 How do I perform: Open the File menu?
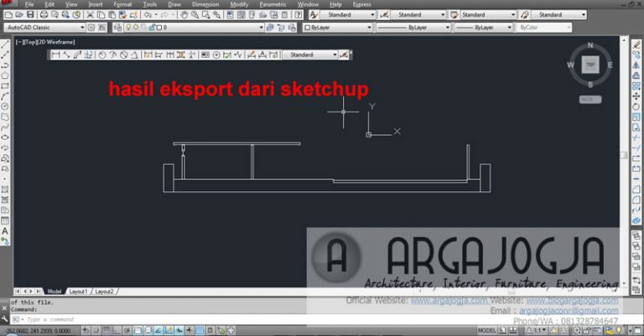29,4
